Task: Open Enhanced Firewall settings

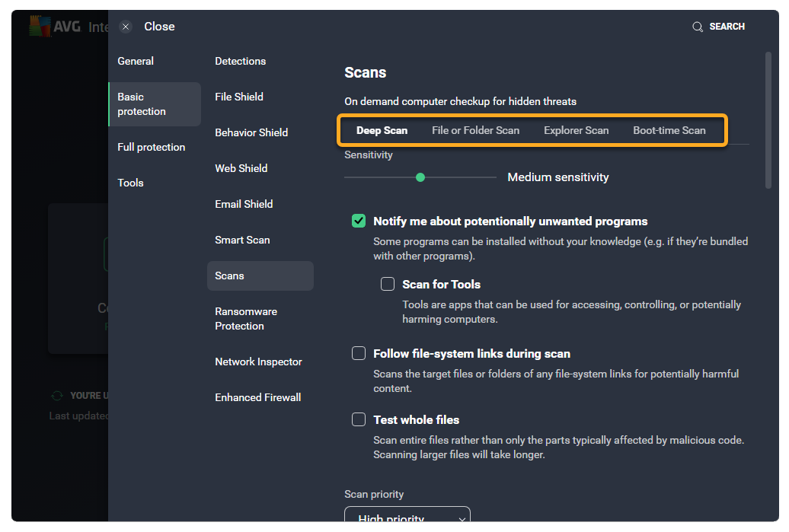Action: point(257,397)
